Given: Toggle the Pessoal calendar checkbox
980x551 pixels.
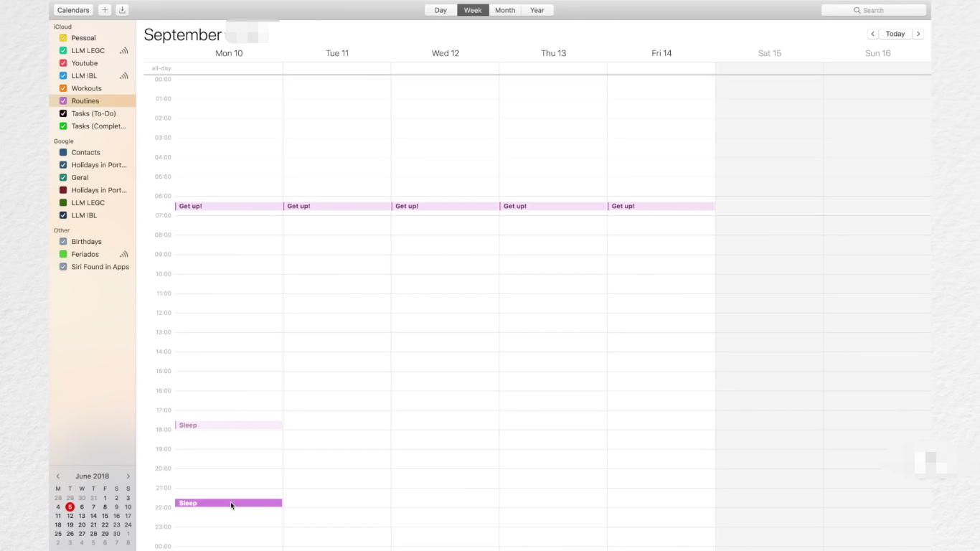Looking at the screenshot, I should 63,38.
